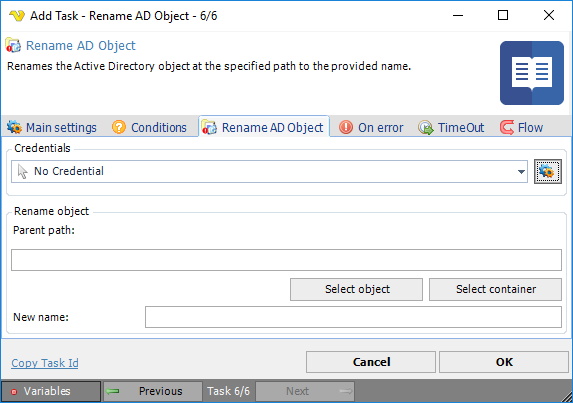Click the Select object button
Screen dimensions: 573x403
356,289
